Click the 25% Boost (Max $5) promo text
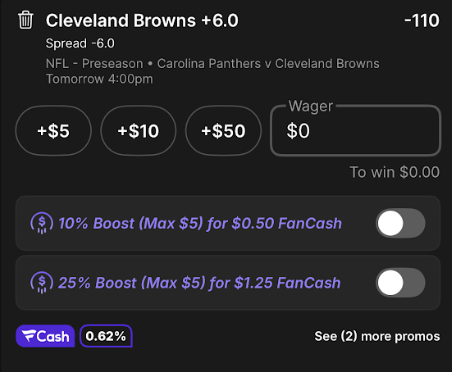The width and height of the screenshot is (452, 372). point(200,283)
